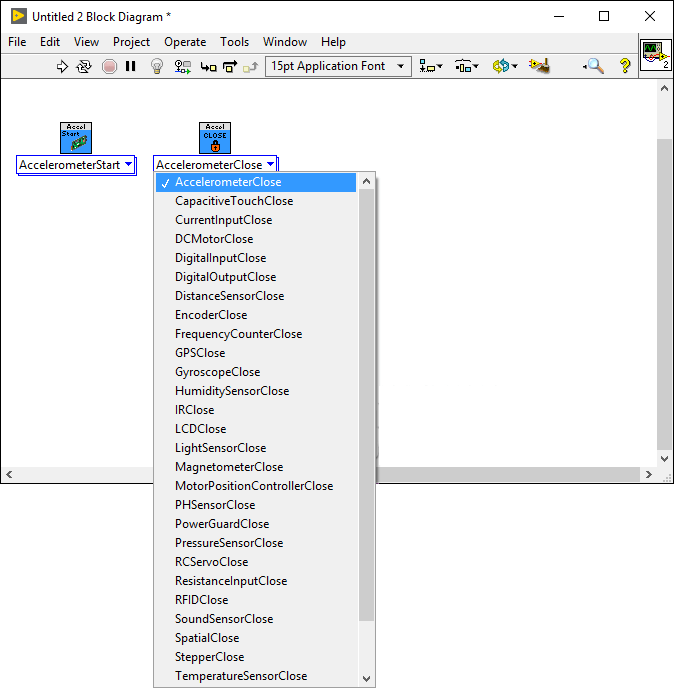Image resolution: width=674 pixels, height=688 pixels.
Task: Open the Edit menu
Action: (x=50, y=42)
